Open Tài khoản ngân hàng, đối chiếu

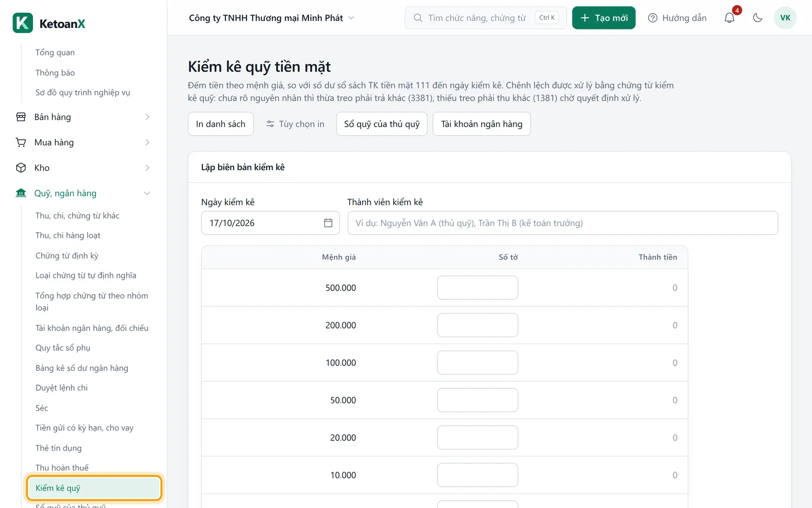click(92, 328)
